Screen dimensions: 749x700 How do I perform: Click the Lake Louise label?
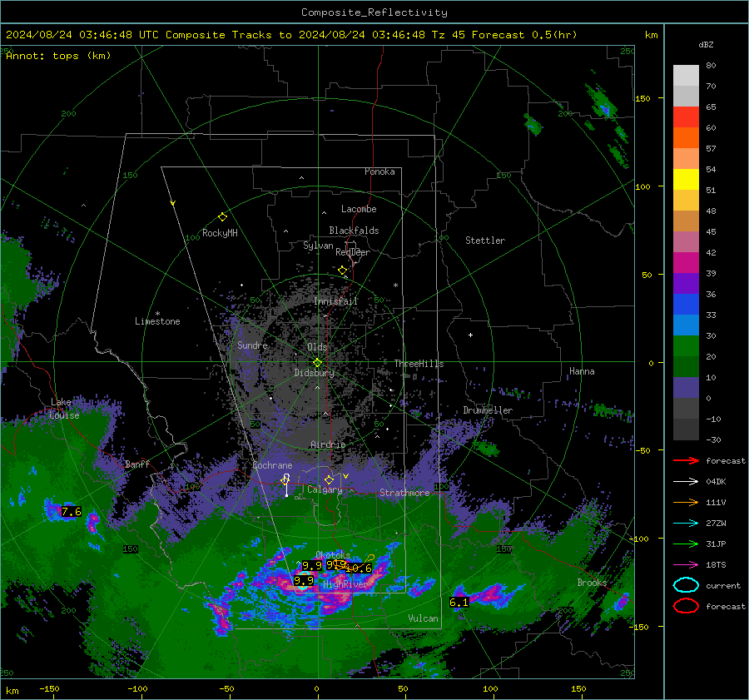64,409
